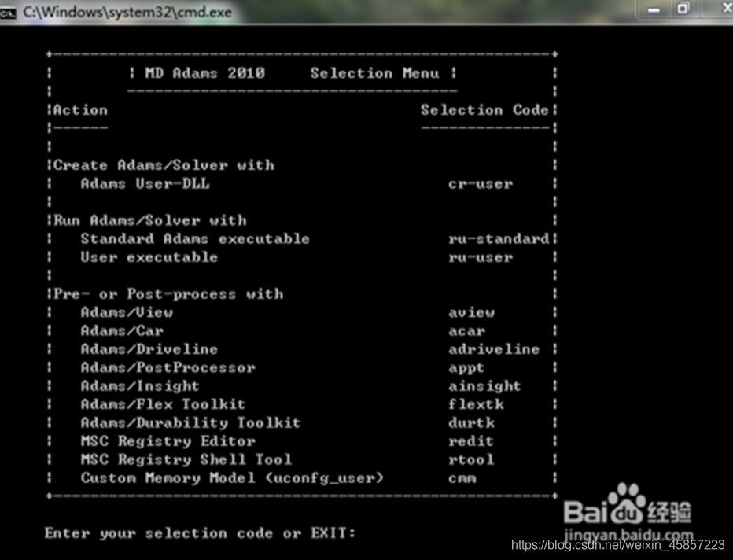
Task: Click the "MSC Registry Editor" entry
Action: click(168, 440)
